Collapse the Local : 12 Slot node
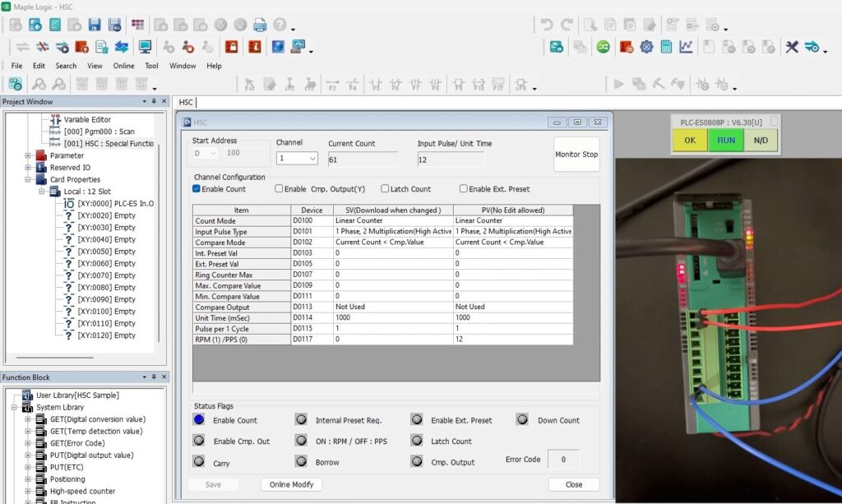 [x=41, y=192]
